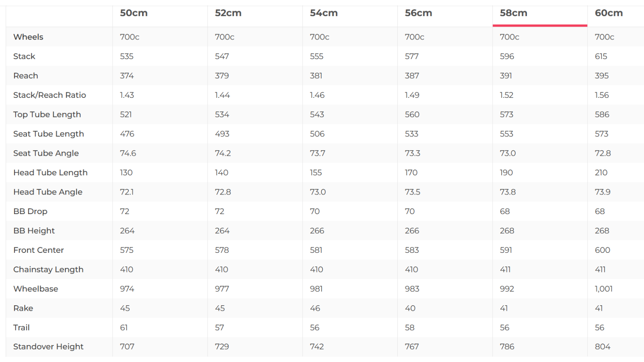Select the 52cm size column header
This screenshot has width=644, height=362.
coord(228,13)
